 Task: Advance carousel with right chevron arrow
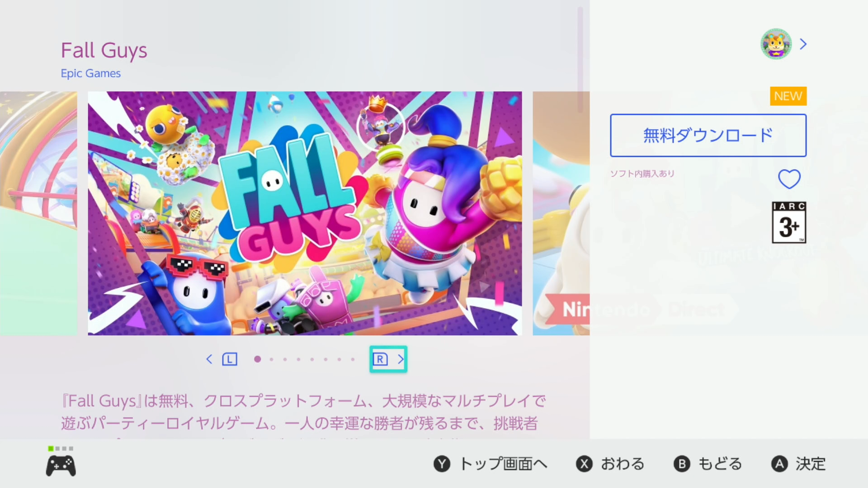pyautogui.click(x=401, y=359)
